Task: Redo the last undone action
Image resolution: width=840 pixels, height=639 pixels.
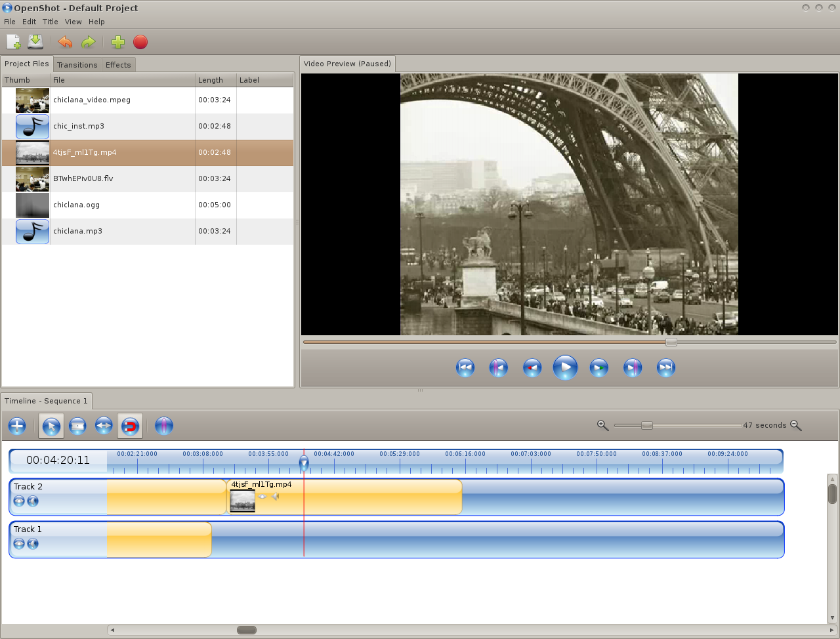Action: coord(88,42)
